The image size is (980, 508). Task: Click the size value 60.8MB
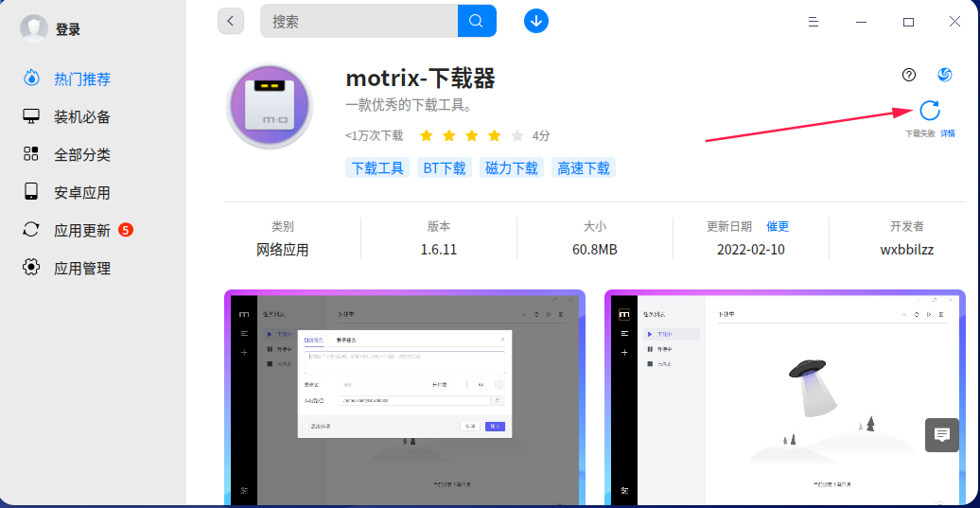[594, 250]
